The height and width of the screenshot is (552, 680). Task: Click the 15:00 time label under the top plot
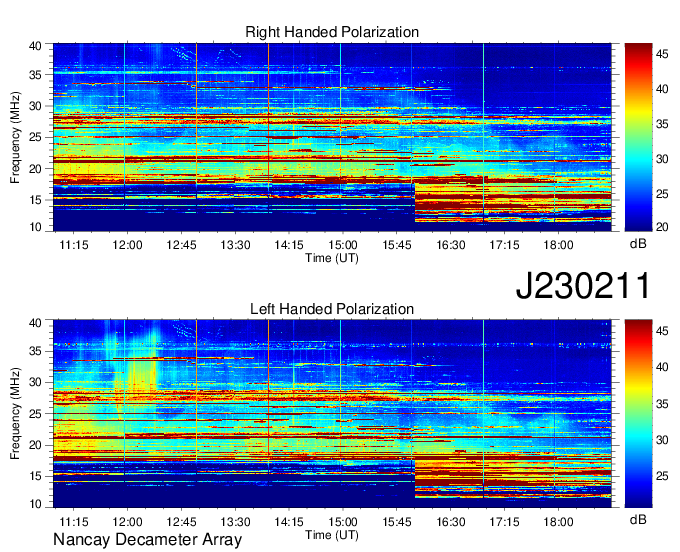click(x=343, y=245)
